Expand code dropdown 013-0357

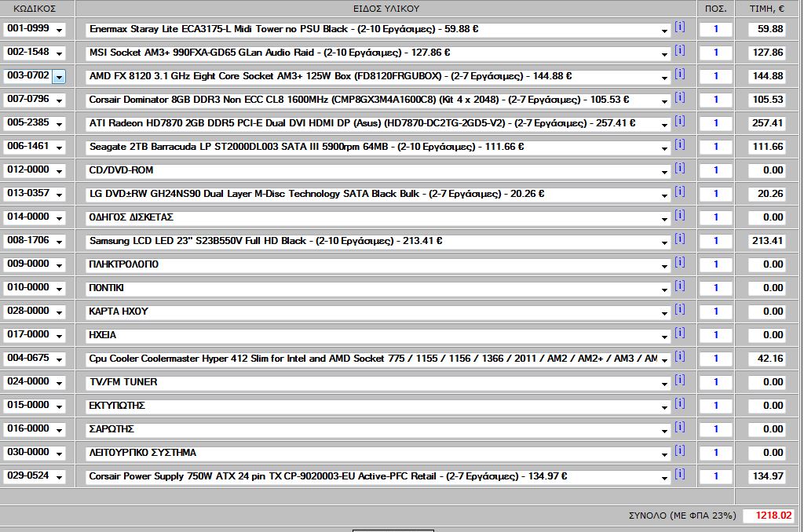click(59, 195)
